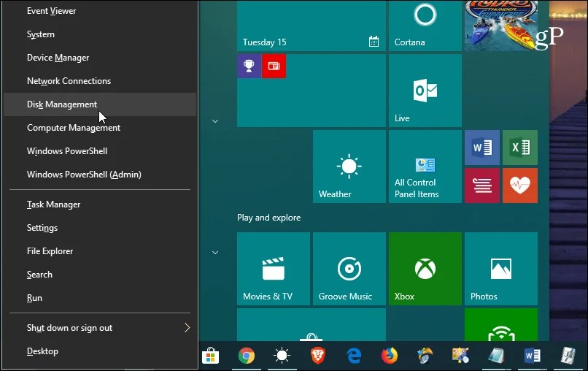Launch the Hydro Thunder Hurricane game tile
588x371 pixels.
point(501,26)
